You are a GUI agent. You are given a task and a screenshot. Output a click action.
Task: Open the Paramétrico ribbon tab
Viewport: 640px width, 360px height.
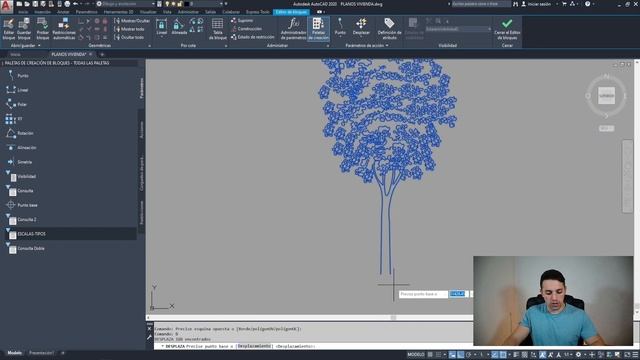pyautogui.click(x=87, y=12)
